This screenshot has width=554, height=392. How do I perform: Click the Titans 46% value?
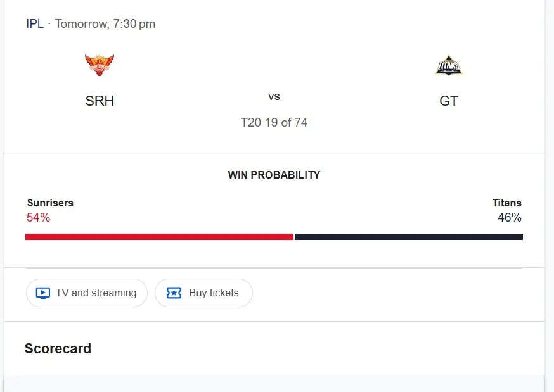(x=510, y=218)
